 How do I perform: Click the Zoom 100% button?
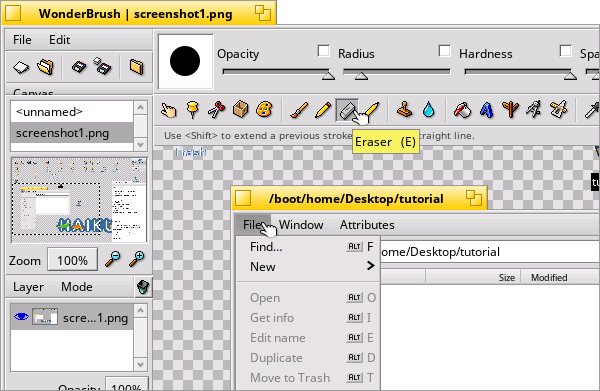[x=72, y=260]
